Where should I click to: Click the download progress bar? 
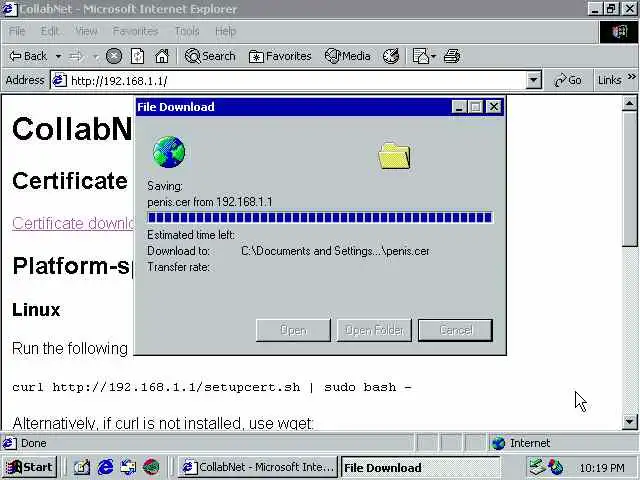click(x=320, y=217)
